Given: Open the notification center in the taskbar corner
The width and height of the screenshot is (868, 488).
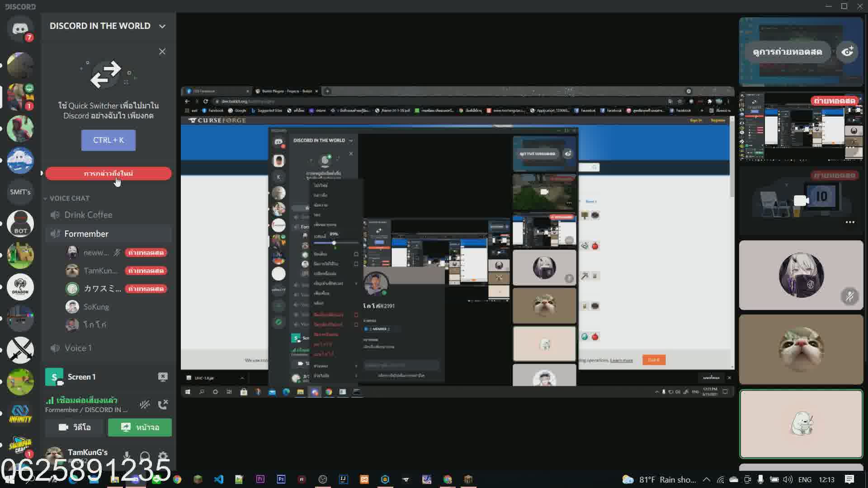Looking at the screenshot, I should (x=849, y=479).
